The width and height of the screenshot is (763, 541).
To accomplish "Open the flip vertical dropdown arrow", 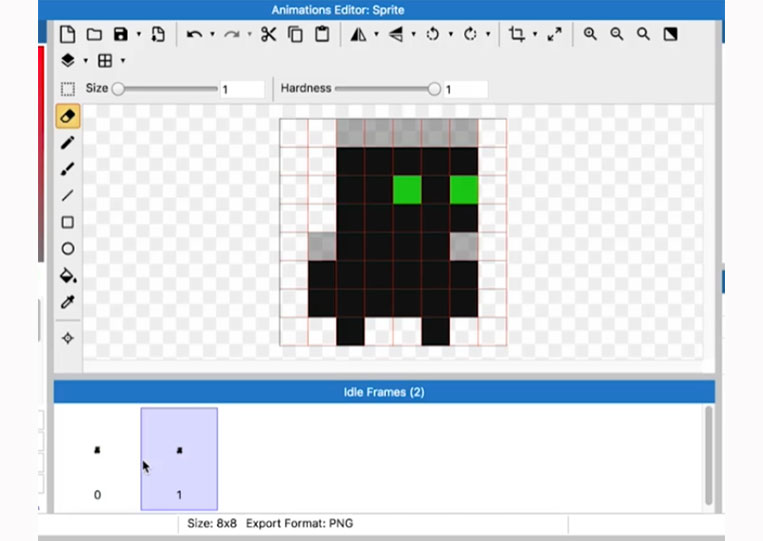I will (414, 35).
